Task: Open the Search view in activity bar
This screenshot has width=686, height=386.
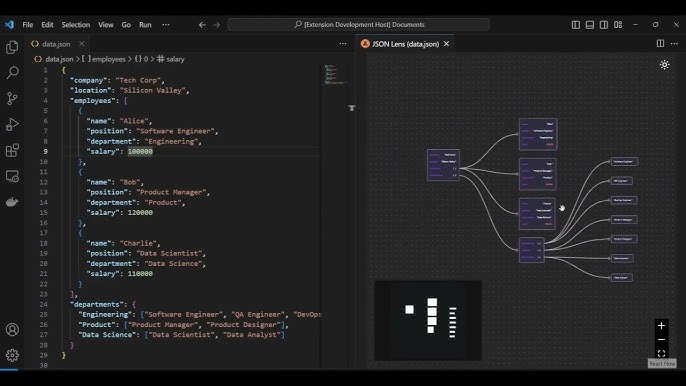Action: [12, 73]
